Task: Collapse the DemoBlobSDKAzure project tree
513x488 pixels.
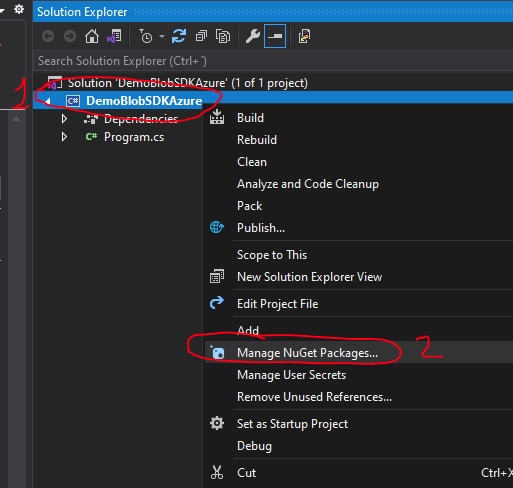Action: pos(48,101)
